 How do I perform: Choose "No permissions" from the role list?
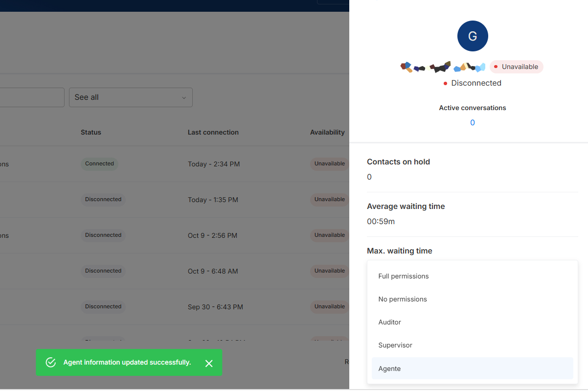(x=473, y=299)
